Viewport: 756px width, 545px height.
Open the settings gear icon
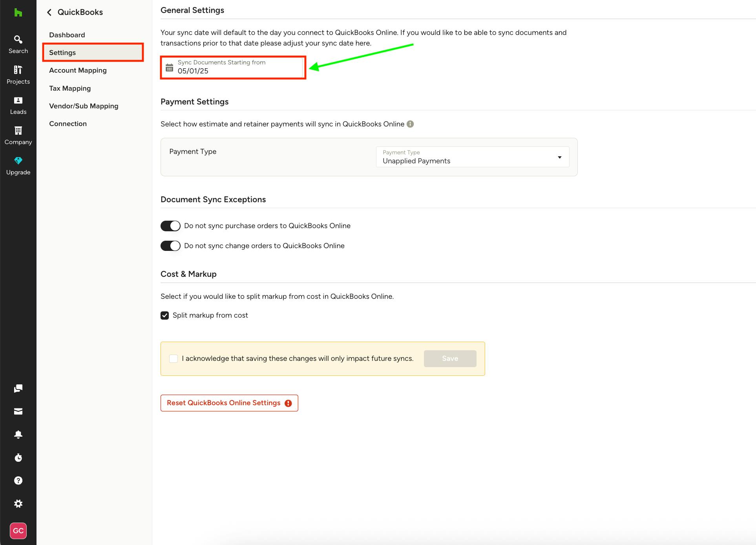(x=18, y=503)
